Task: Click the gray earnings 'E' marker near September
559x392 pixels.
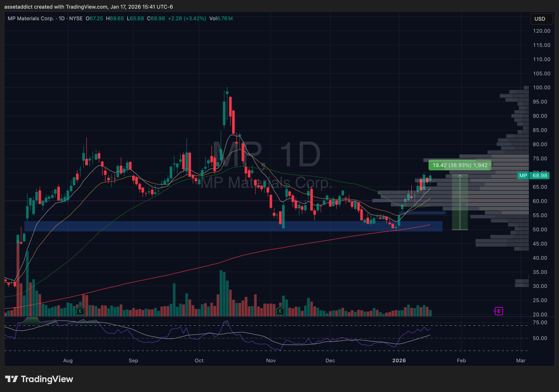Action: coord(79,311)
